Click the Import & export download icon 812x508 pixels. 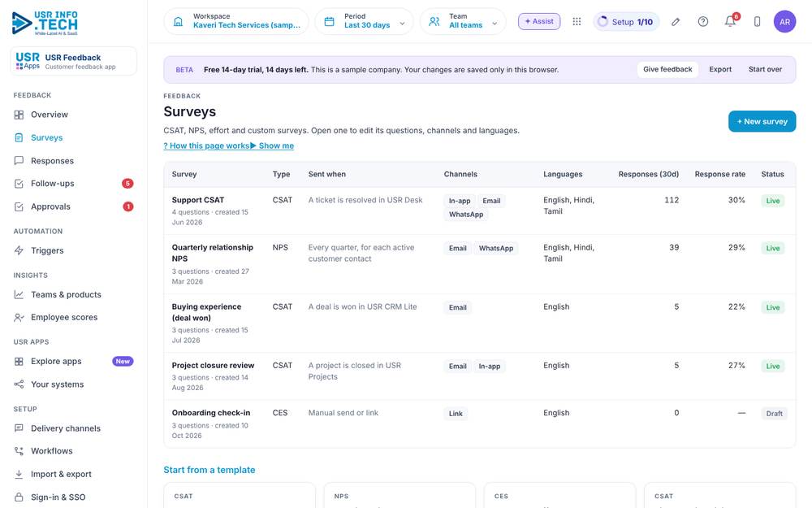(x=19, y=474)
